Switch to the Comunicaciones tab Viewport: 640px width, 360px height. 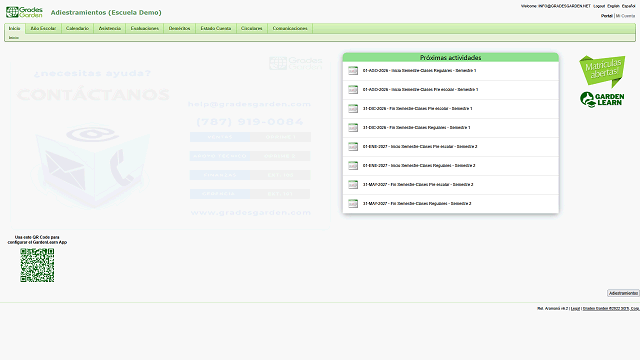coord(290,28)
